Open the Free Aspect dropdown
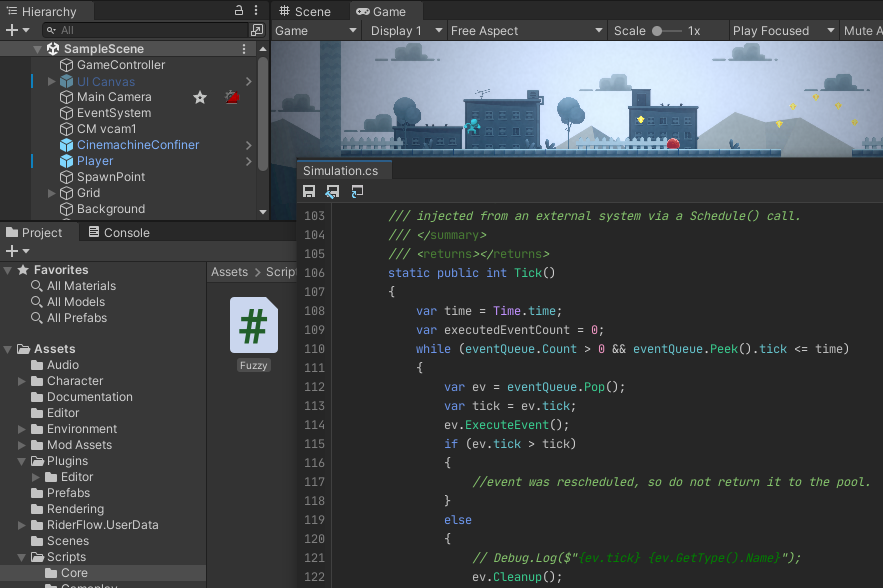Image resolution: width=883 pixels, height=588 pixels. click(524, 31)
